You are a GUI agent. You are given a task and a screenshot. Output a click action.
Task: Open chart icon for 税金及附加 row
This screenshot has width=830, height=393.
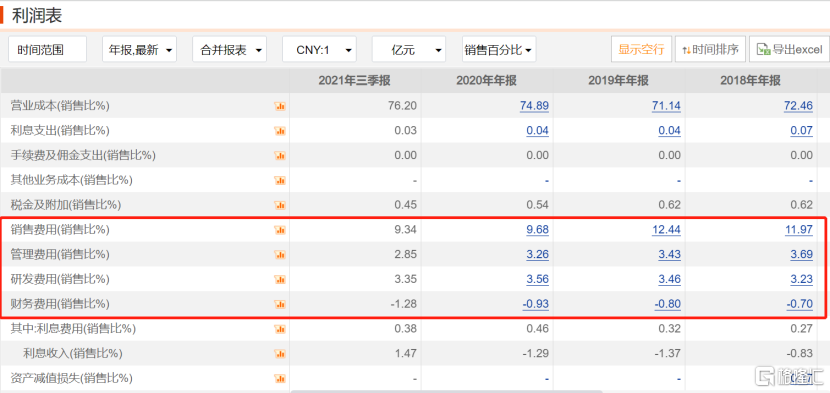[x=280, y=206]
